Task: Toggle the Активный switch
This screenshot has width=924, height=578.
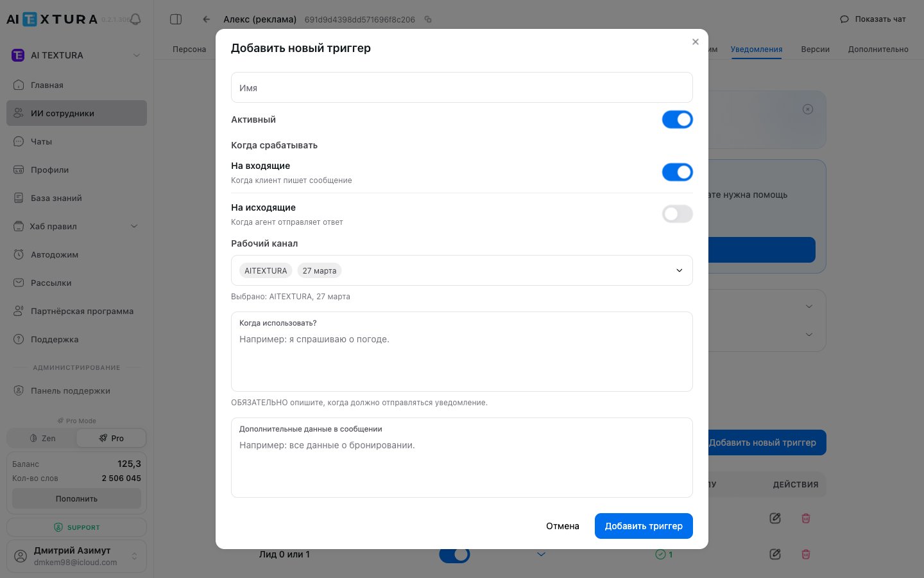Action: pyautogui.click(x=678, y=119)
